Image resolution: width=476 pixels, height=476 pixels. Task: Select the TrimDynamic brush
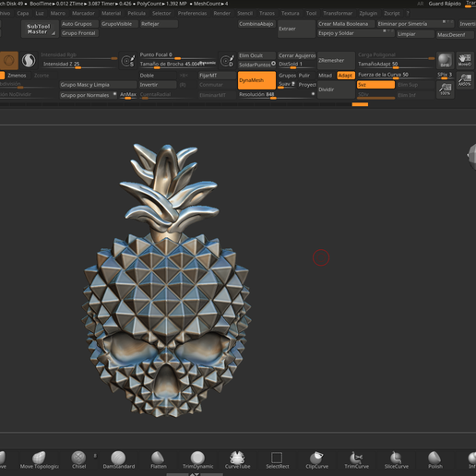pyautogui.click(x=197, y=459)
